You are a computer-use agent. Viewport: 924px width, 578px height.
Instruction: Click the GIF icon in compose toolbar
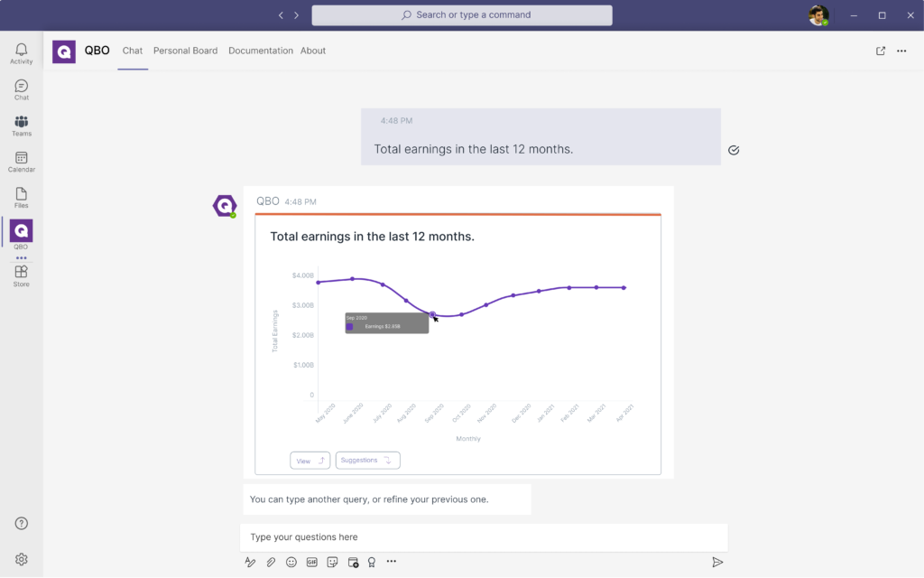pyautogui.click(x=312, y=562)
